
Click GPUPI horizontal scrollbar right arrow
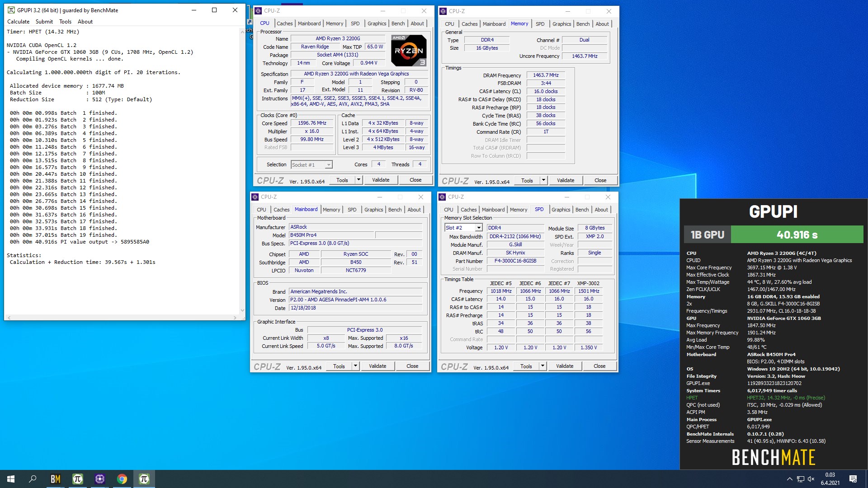click(x=235, y=318)
